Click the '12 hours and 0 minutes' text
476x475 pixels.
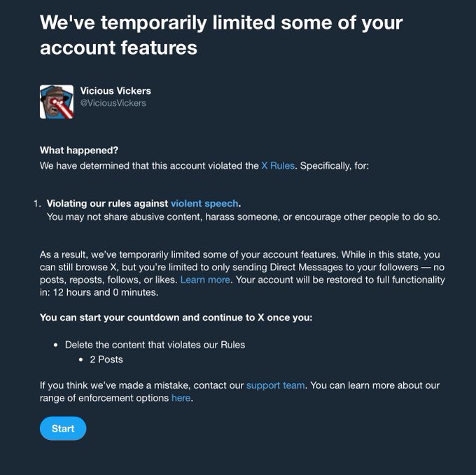105,292
